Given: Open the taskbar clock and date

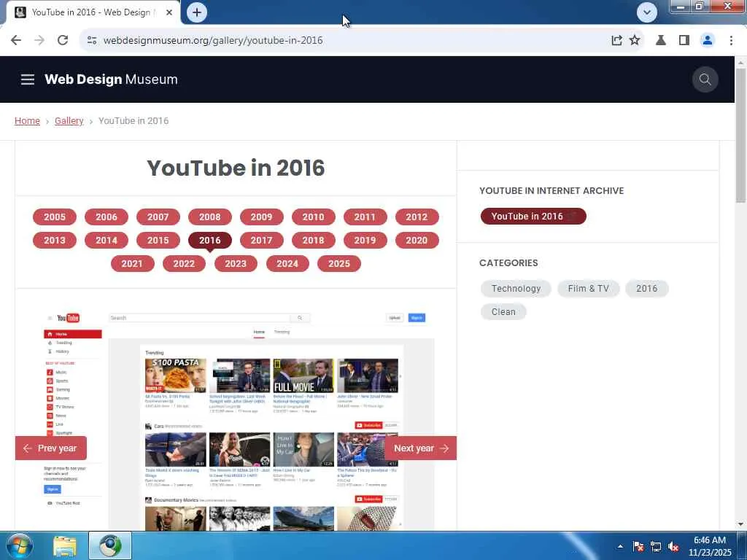Looking at the screenshot, I should tap(710, 546).
